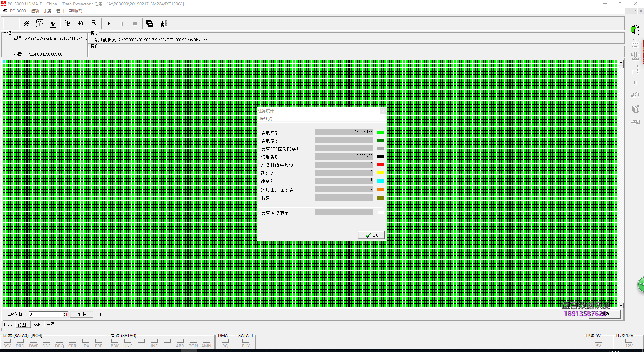Click the green round side widget
Screen dimensions: 644x352
click(x=641, y=284)
